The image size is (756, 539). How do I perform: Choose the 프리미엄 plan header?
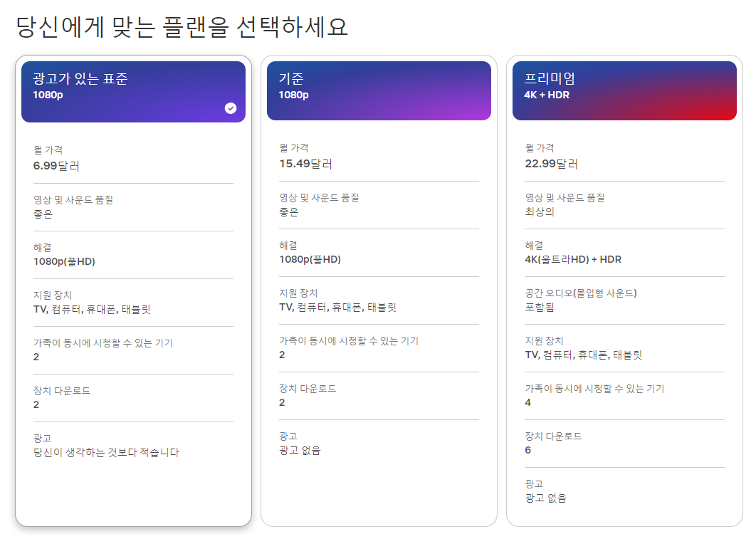624,90
